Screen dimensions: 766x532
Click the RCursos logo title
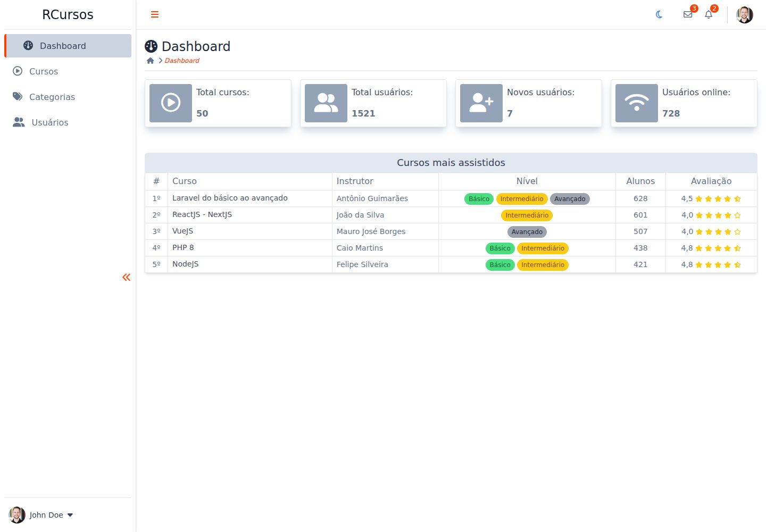point(68,15)
